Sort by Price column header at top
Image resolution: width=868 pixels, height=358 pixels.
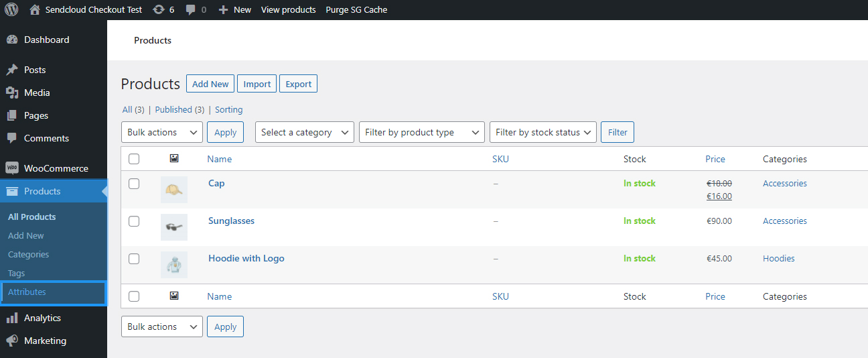715,159
